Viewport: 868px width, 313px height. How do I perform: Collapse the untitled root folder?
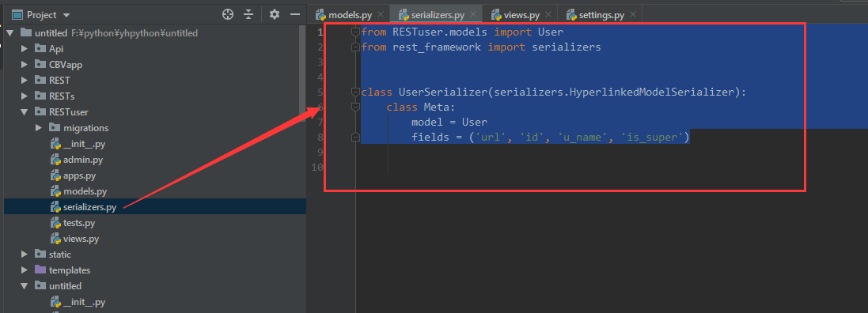point(9,33)
